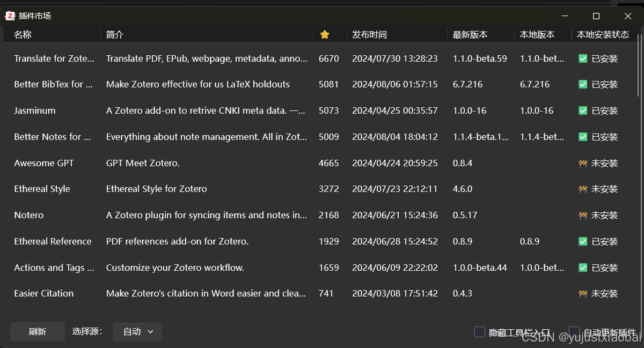Click description 'PDF references add-on for Zotero.'

click(178, 241)
